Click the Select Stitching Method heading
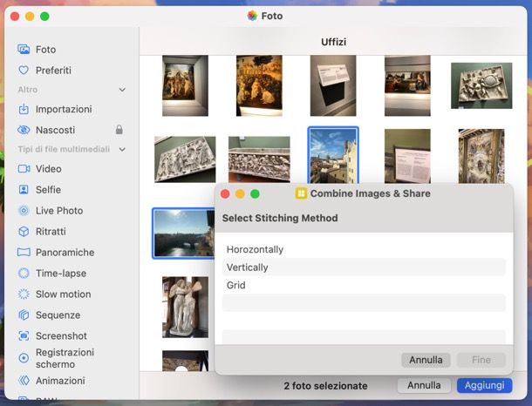 click(x=280, y=218)
